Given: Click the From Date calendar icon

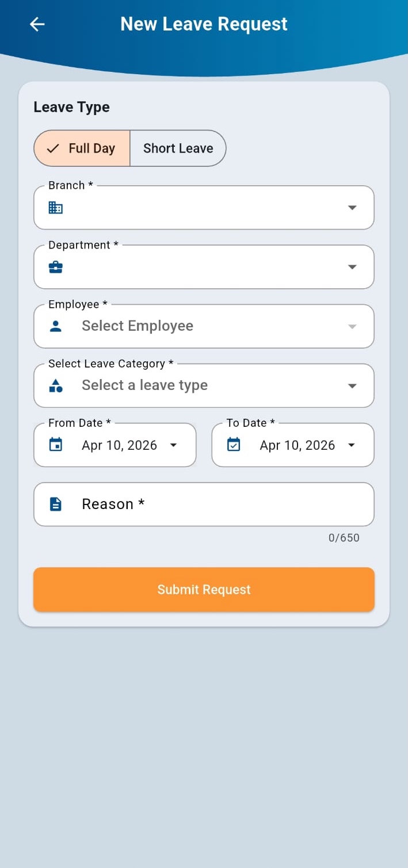Looking at the screenshot, I should [x=56, y=445].
